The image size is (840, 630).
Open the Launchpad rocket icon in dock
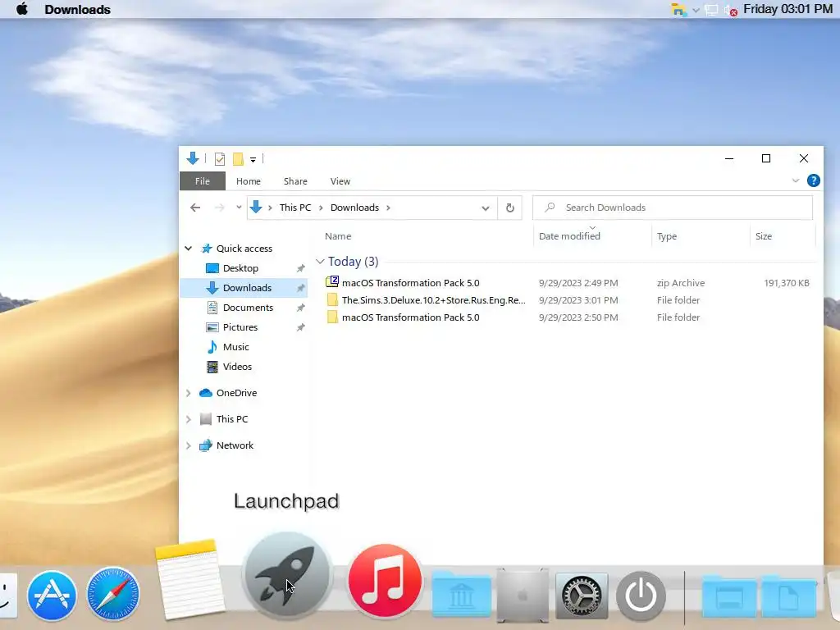point(287,575)
